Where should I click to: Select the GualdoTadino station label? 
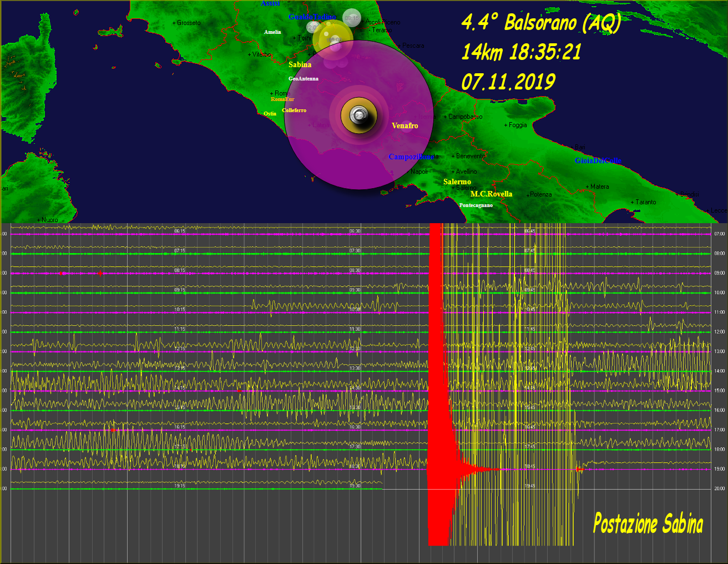coord(312,17)
